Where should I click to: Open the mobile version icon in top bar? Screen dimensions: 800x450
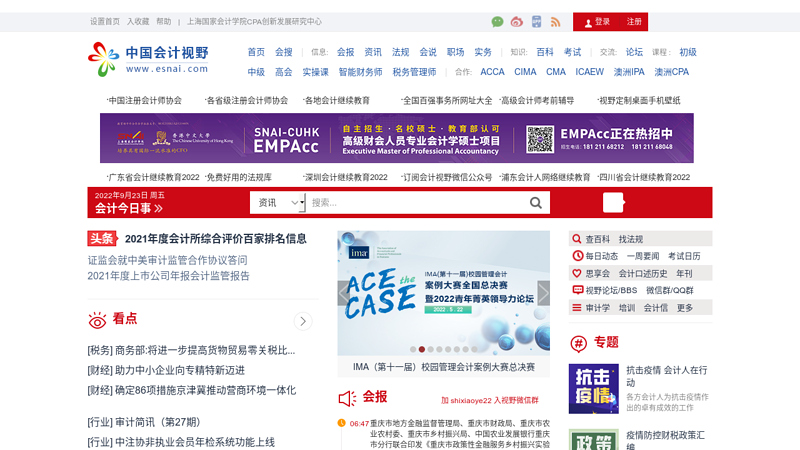click(x=536, y=21)
